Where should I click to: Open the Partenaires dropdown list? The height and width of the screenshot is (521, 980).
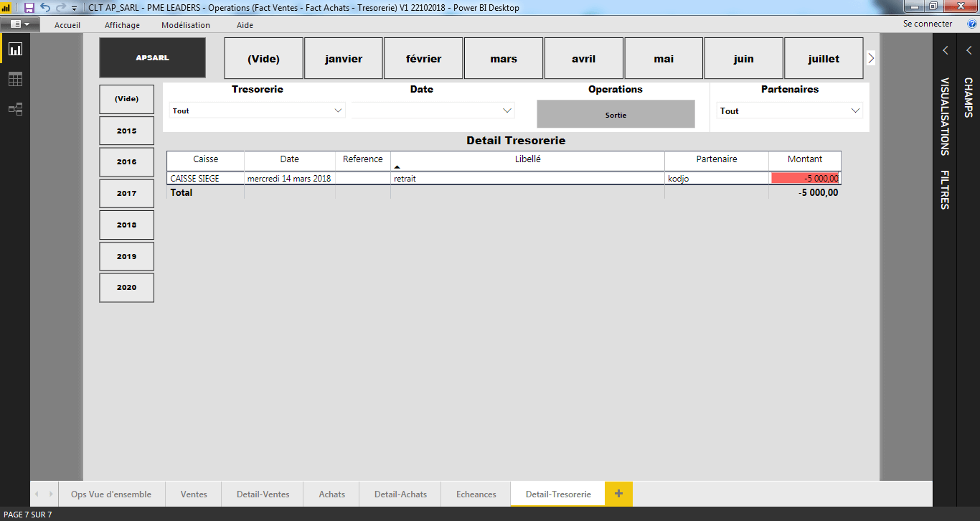point(855,111)
